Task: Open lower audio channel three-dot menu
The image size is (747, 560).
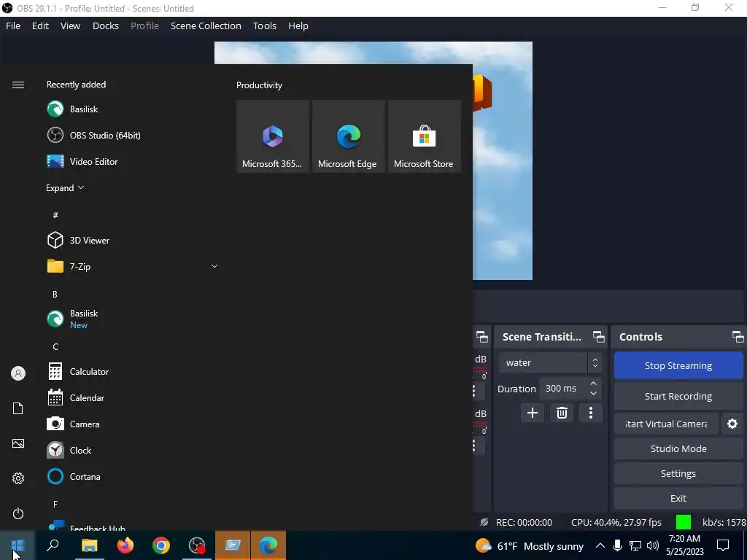Action: tap(474, 446)
